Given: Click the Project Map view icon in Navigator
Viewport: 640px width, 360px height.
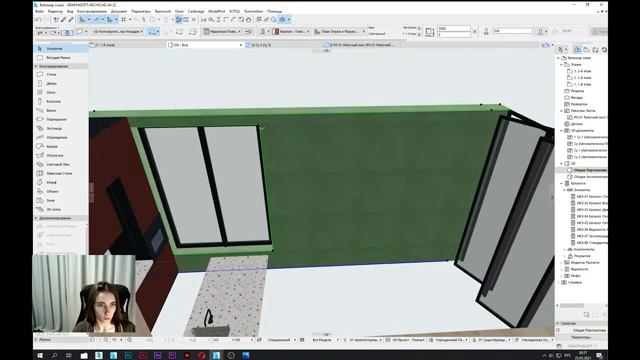Looking at the screenshot, I should pyautogui.click(x=577, y=49).
